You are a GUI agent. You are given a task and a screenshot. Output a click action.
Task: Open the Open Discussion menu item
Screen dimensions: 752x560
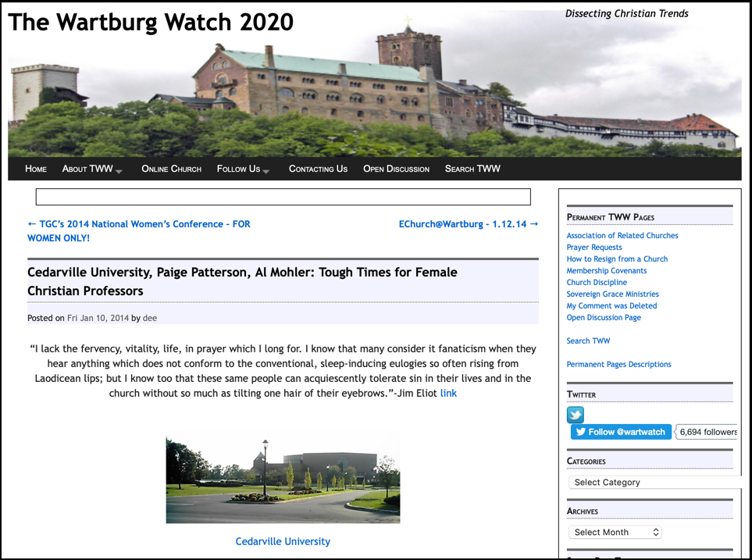pos(396,169)
